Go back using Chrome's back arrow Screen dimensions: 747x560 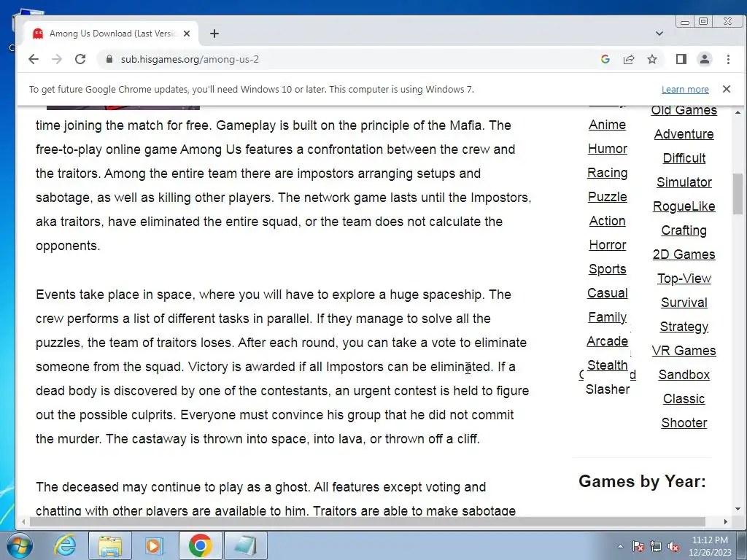(x=34, y=59)
